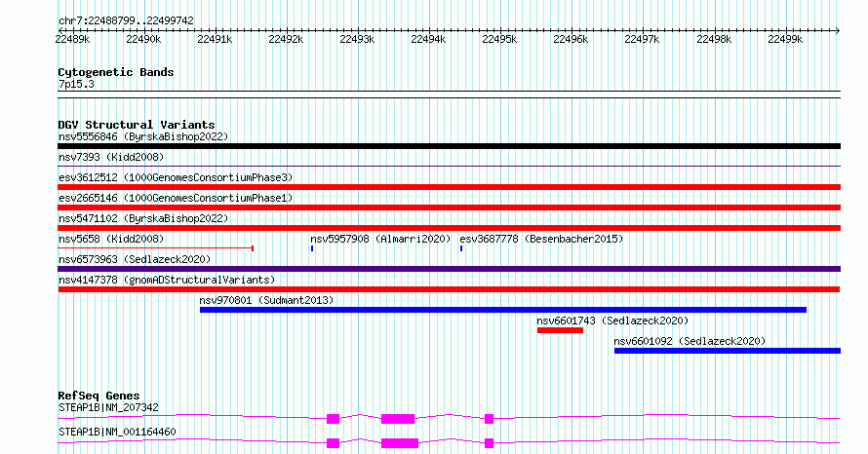Click the large middle exon of STEAP1B NM_001164460

point(400,443)
